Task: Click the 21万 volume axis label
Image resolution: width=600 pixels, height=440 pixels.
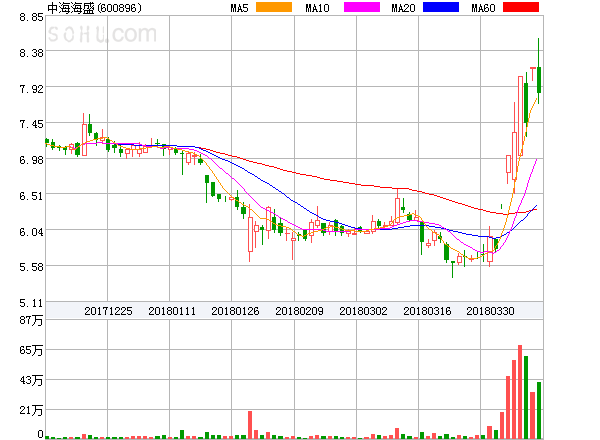Action: (31, 411)
